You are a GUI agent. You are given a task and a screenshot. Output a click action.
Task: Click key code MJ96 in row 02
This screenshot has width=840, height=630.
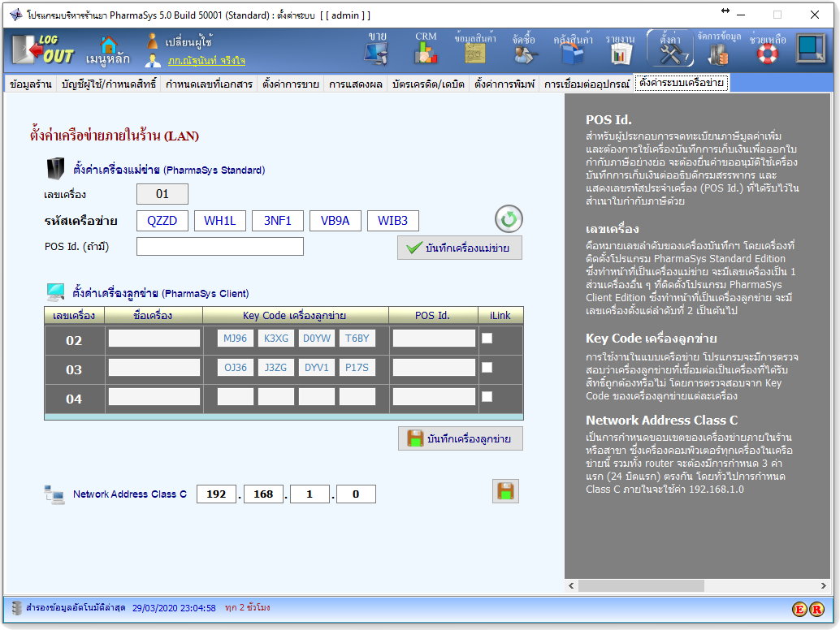[x=235, y=339]
